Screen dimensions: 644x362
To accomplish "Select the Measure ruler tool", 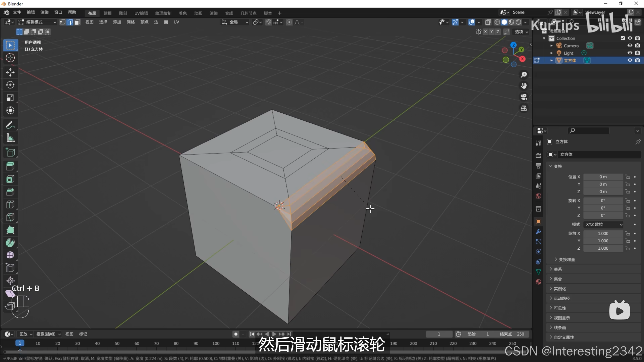I will 10,138.
